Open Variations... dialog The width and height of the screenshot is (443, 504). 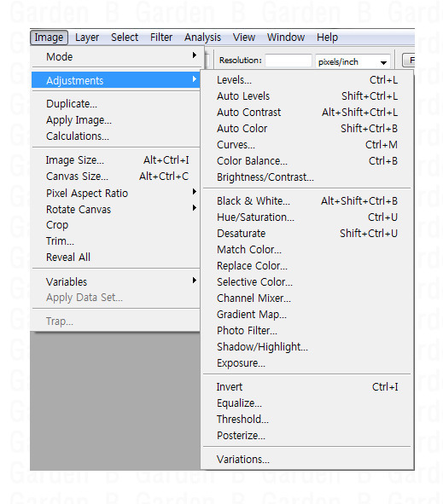[307, 460]
